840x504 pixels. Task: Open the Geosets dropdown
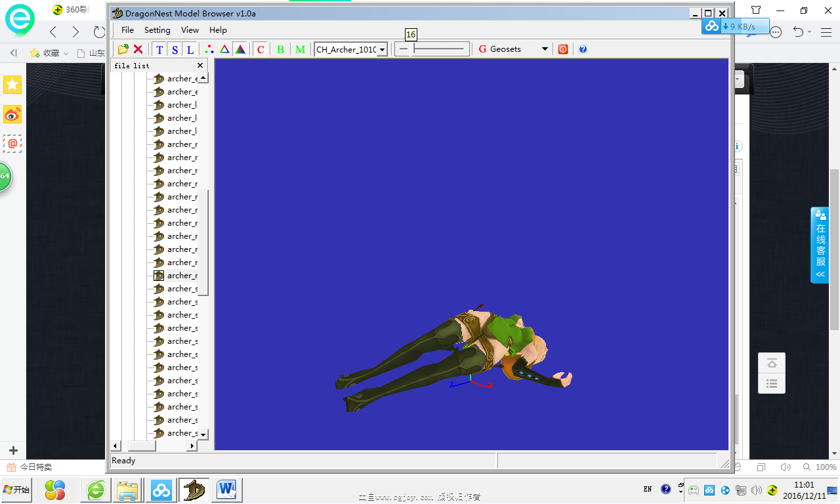513,49
